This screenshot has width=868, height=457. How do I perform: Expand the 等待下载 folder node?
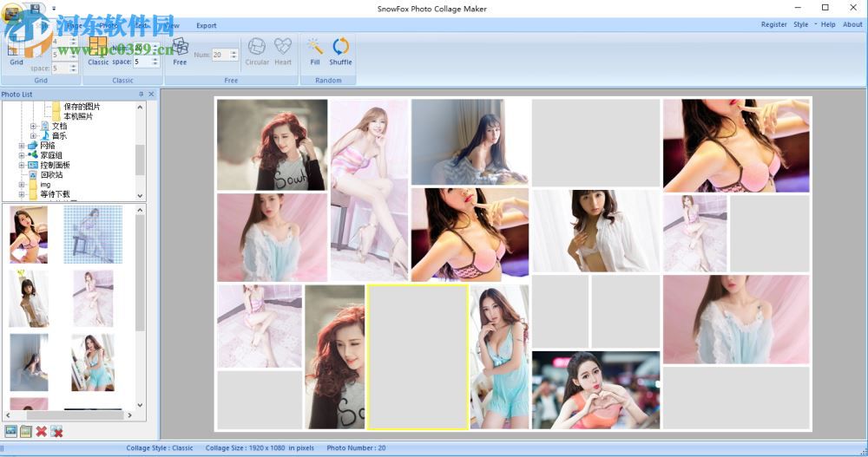(22, 194)
